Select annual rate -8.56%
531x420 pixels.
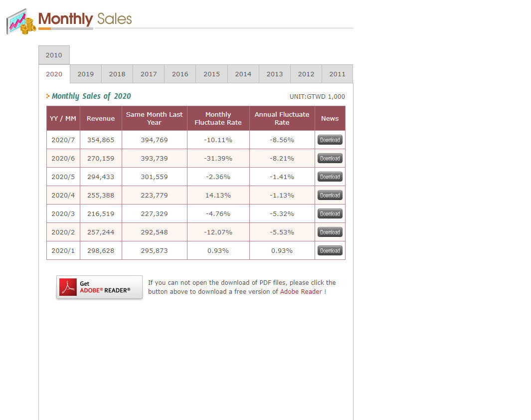click(x=282, y=140)
